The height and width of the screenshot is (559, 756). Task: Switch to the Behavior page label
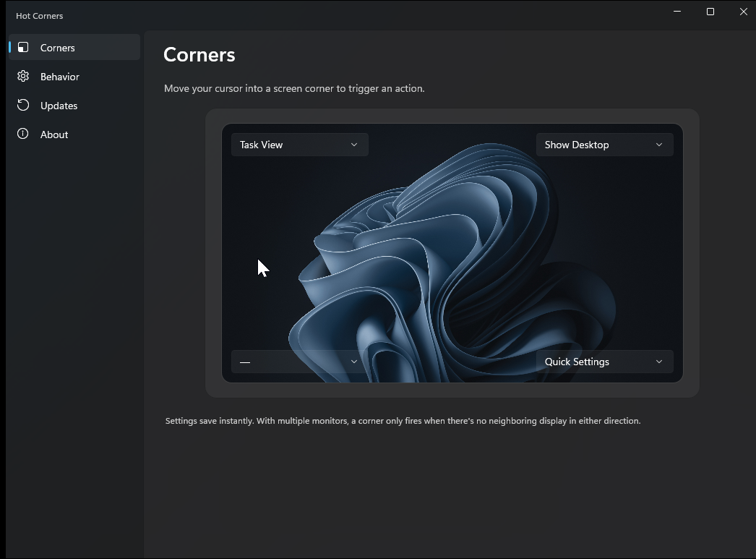click(x=60, y=77)
